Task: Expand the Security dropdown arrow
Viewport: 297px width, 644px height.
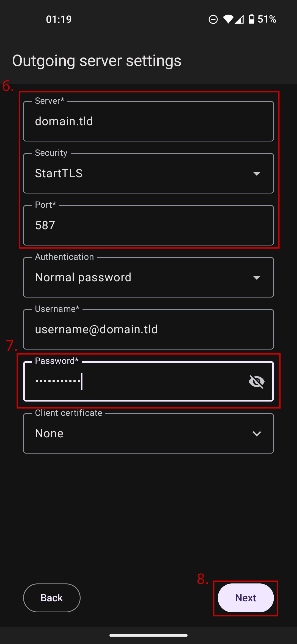Action: pyautogui.click(x=257, y=174)
